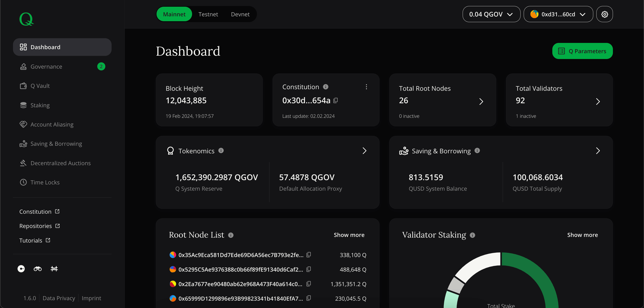Viewport: 644px width, 308px height.
Task: Open the Time Locks section
Action: [x=45, y=182]
